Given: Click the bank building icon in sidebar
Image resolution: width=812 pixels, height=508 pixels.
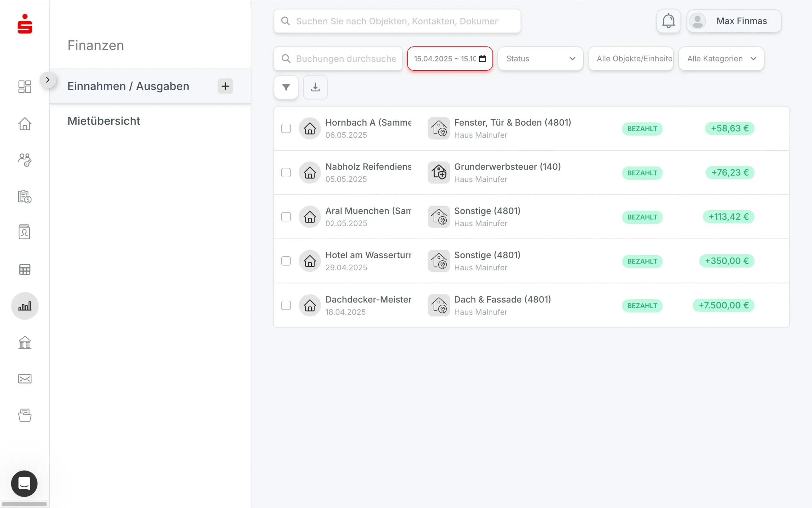Looking at the screenshot, I should pos(24,342).
